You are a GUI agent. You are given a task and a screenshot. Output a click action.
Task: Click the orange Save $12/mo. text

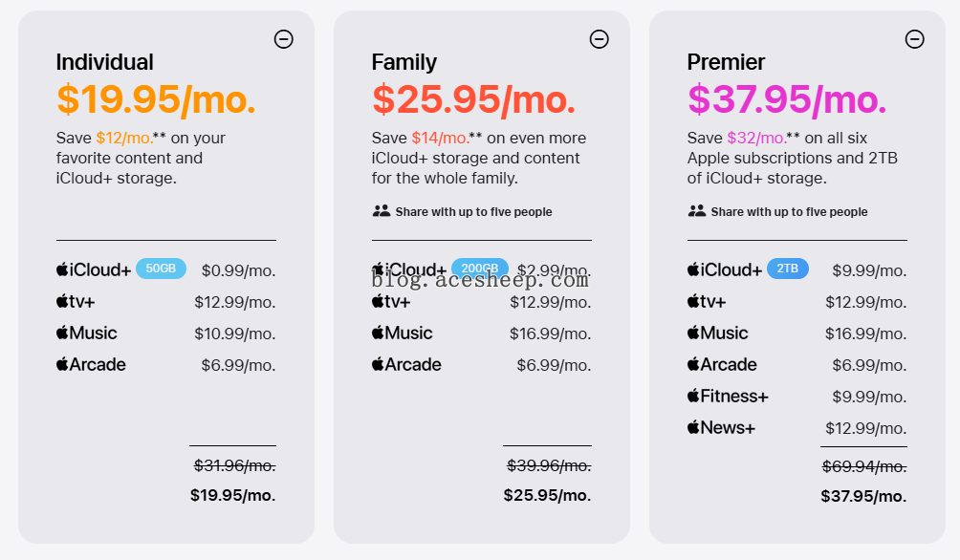click(x=124, y=138)
